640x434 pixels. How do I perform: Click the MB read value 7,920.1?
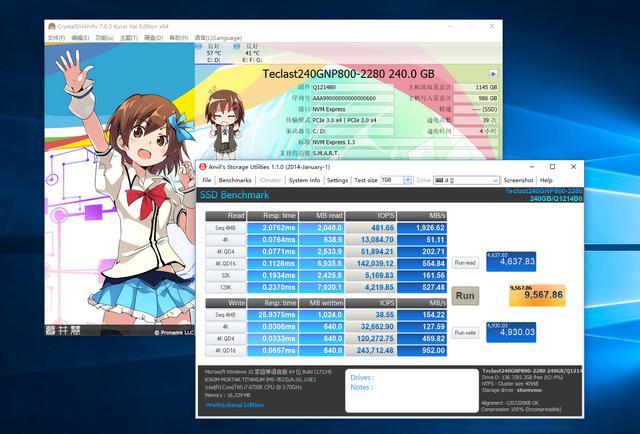tap(322, 287)
